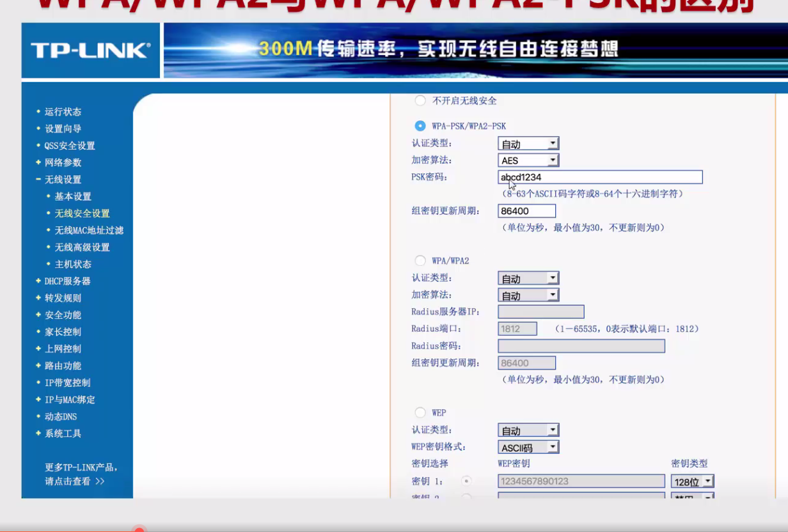Expand IP与MAC绑定 menu
Viewport: 788px width, 532px height.
tap(69, 400)
